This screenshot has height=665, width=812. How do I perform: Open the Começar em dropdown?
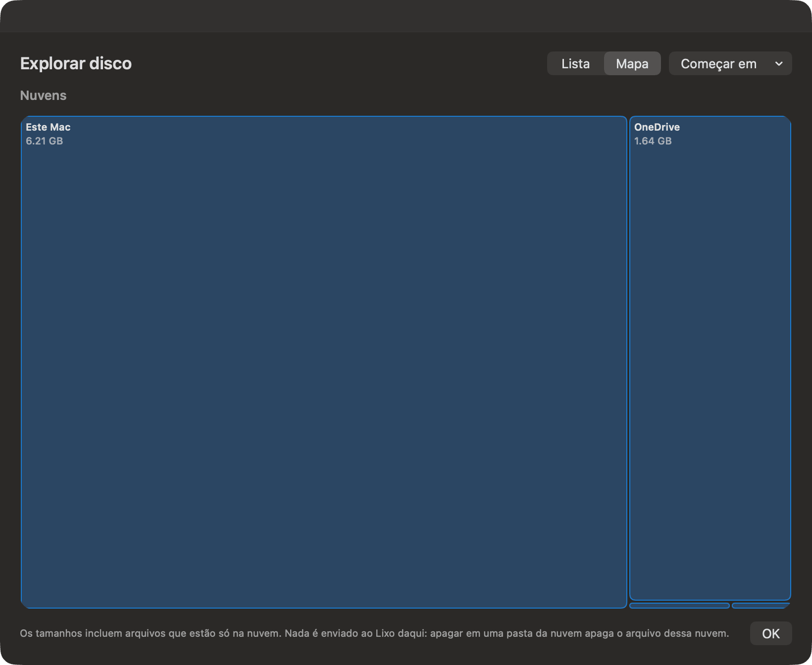click(x=730, y=63)
